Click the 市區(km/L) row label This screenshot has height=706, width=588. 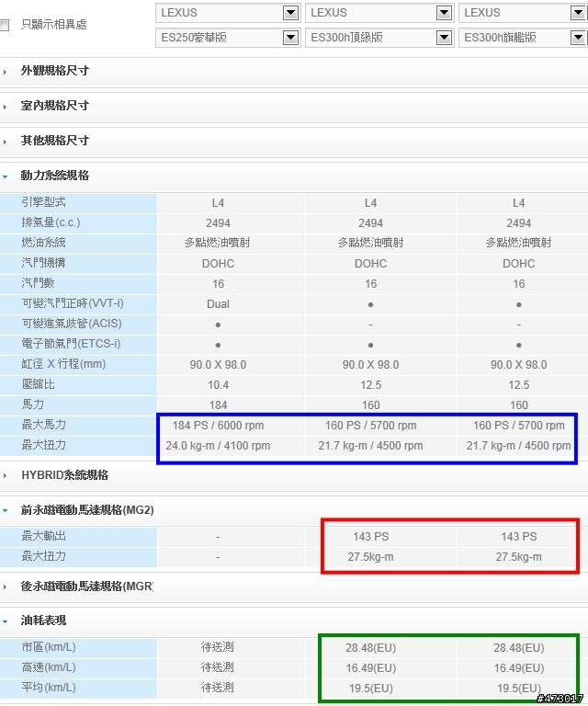pyautogui.click(x=49, y=647)
